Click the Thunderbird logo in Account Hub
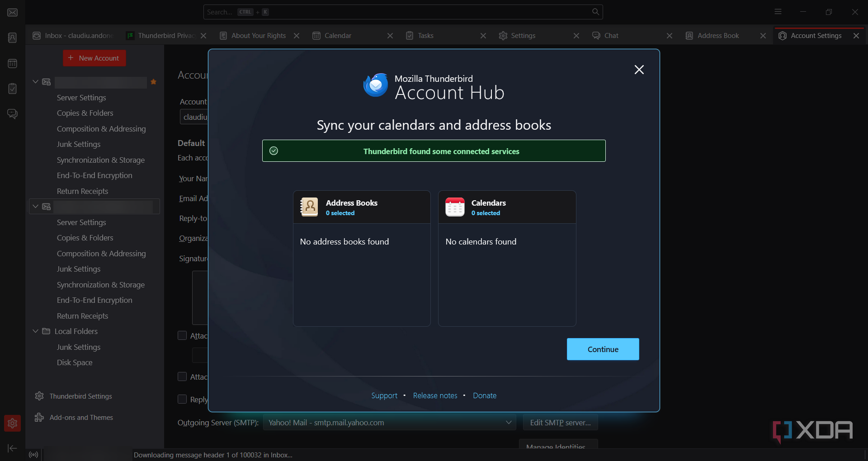Viewport: 868px width, 461px height. (x=376, y=85)
